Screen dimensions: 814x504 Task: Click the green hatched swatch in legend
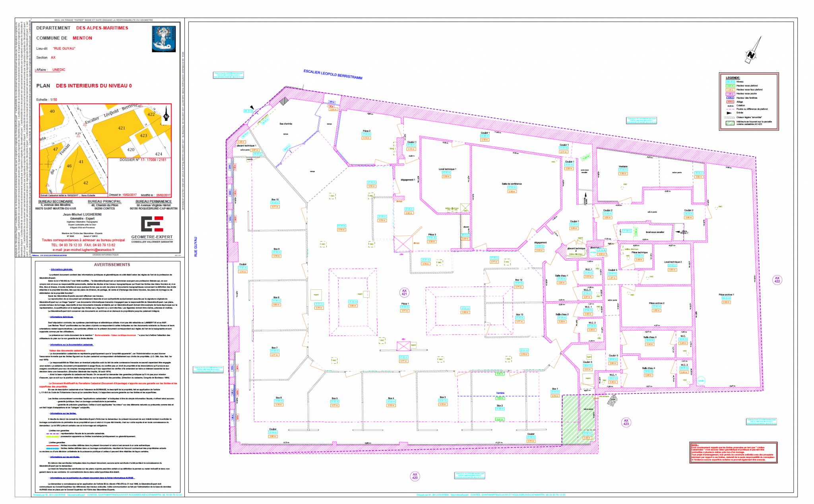click(x=730, y=123)
